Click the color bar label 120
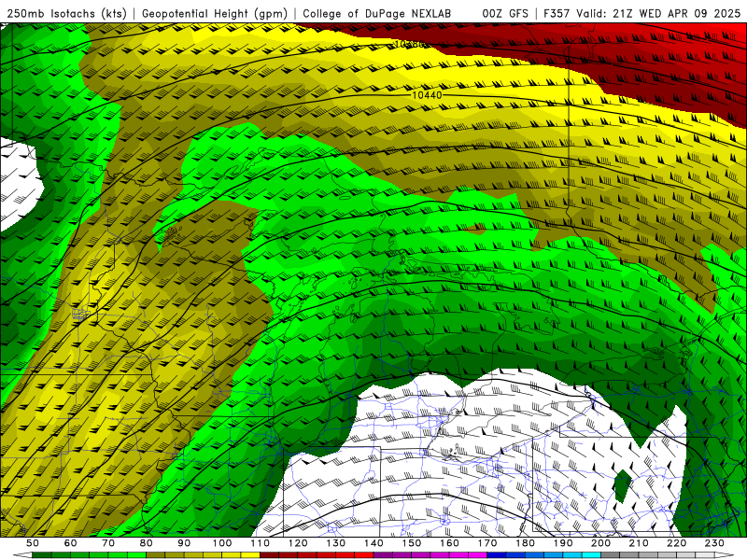 coord(298,543)
